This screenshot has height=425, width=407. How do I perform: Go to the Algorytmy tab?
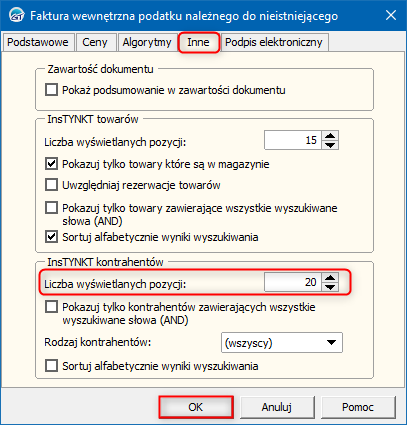click(147, 42)
